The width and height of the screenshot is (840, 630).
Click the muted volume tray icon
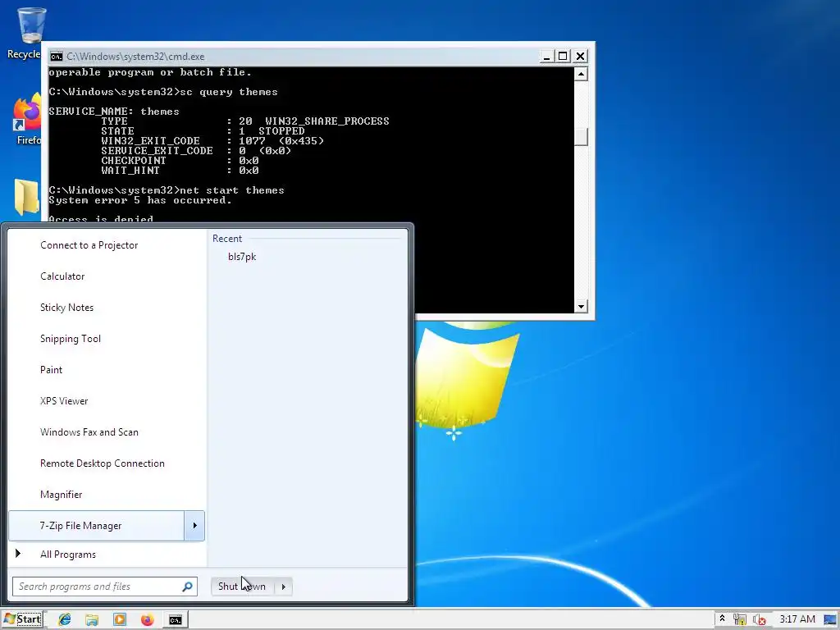pos(759,620)
